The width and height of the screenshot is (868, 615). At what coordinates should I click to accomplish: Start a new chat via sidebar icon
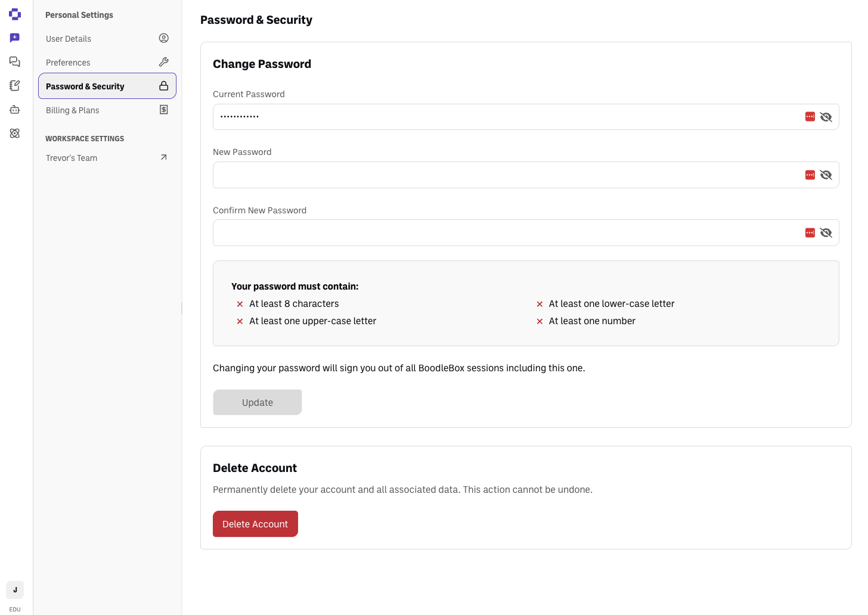click(x=15, y=38)
